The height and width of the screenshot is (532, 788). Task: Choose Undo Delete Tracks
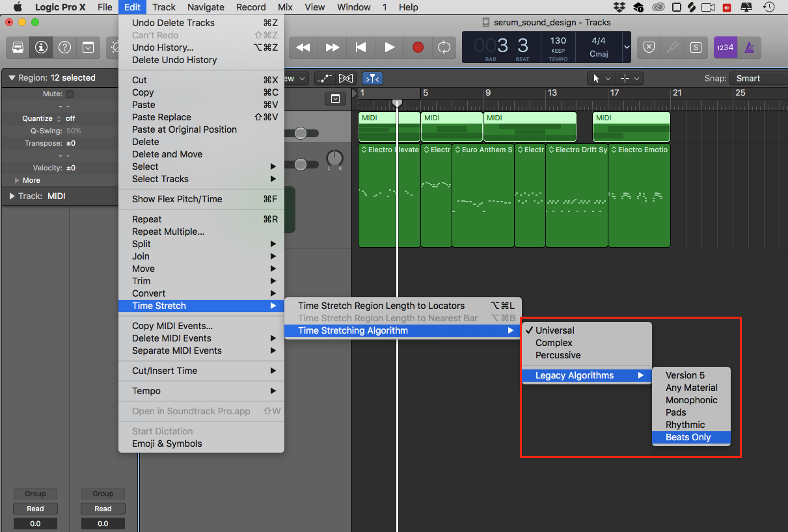click(201, 23)
